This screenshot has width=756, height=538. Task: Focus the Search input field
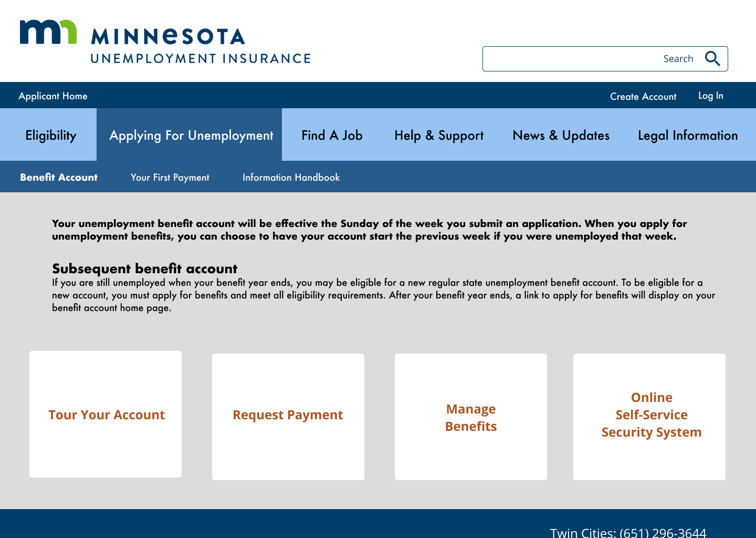(x=605, y=59)
